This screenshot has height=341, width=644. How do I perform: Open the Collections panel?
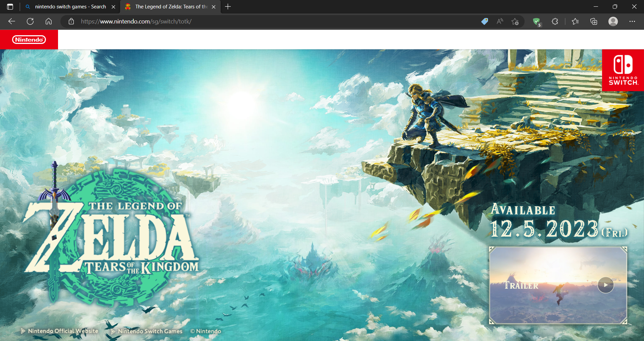[x=594, y=21]
